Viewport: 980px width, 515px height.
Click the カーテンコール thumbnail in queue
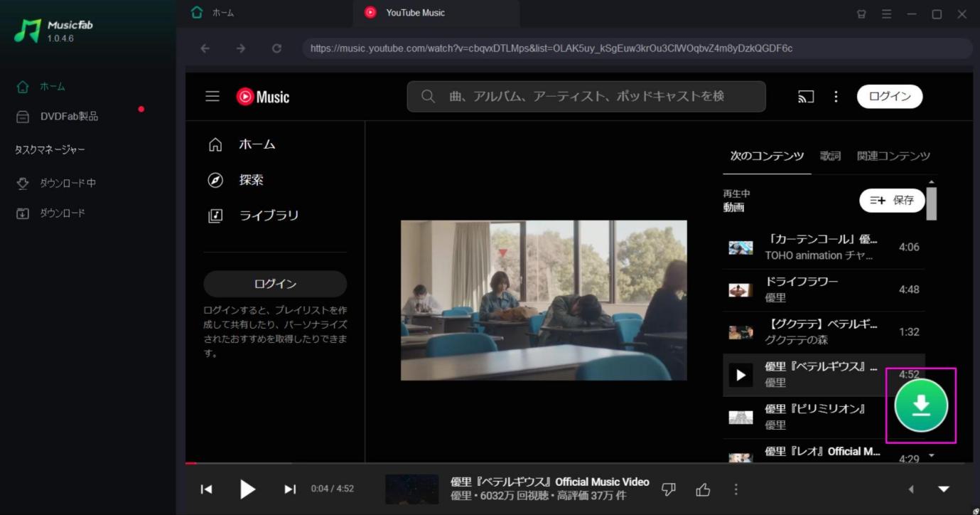pyautogui.click(x=741, y=248)
